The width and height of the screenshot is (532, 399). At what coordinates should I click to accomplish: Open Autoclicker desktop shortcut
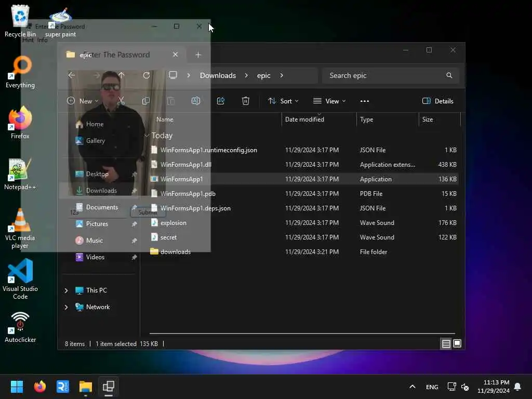click(x=20, y=327)
